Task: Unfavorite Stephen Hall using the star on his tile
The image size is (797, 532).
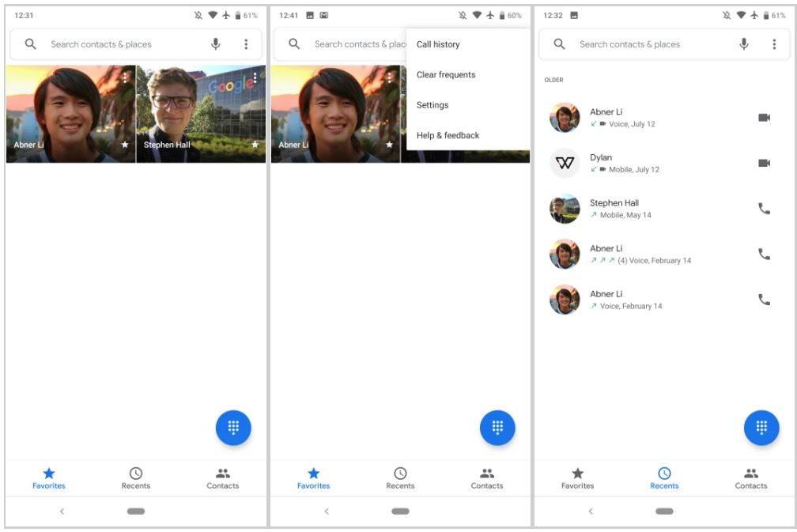Action: 255,145
